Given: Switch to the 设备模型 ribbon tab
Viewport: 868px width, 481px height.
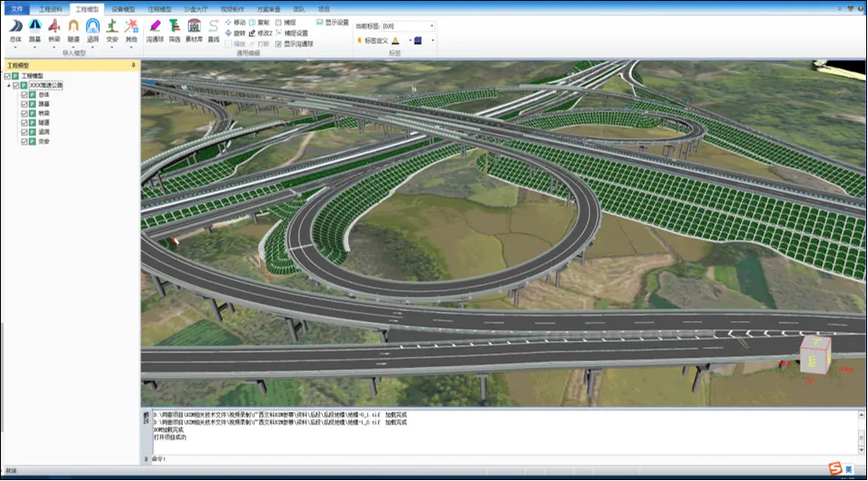Looking at the screenshot, I should click(122, 8).
